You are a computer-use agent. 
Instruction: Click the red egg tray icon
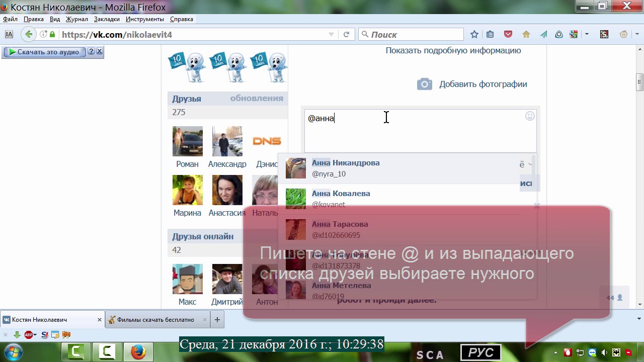[x=568, y=352]
